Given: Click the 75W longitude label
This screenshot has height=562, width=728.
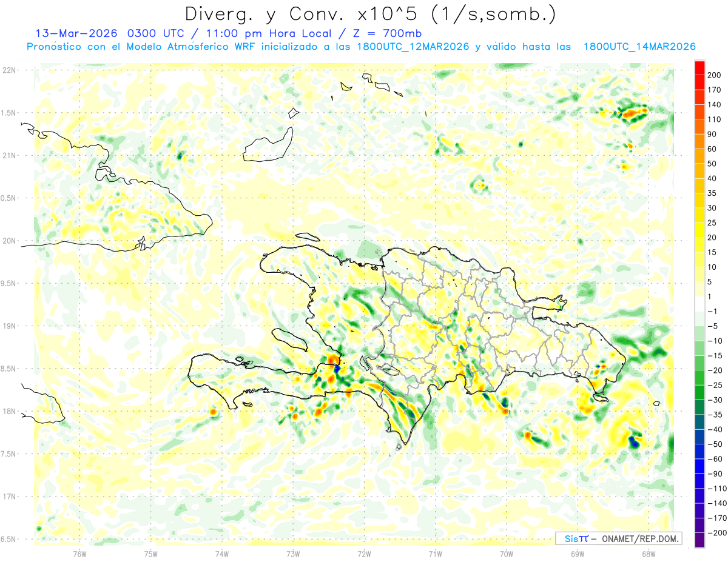Looking at the screenshot, I should tap(151, 554).
